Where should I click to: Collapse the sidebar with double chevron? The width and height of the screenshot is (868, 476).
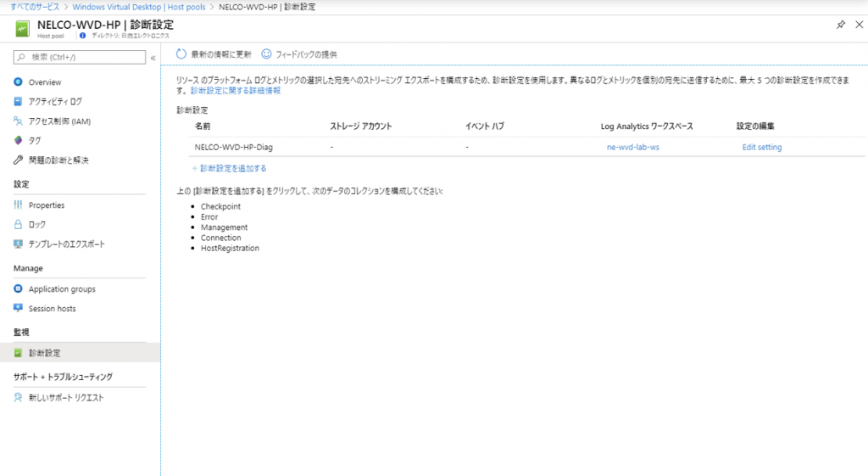click(153, 58)
